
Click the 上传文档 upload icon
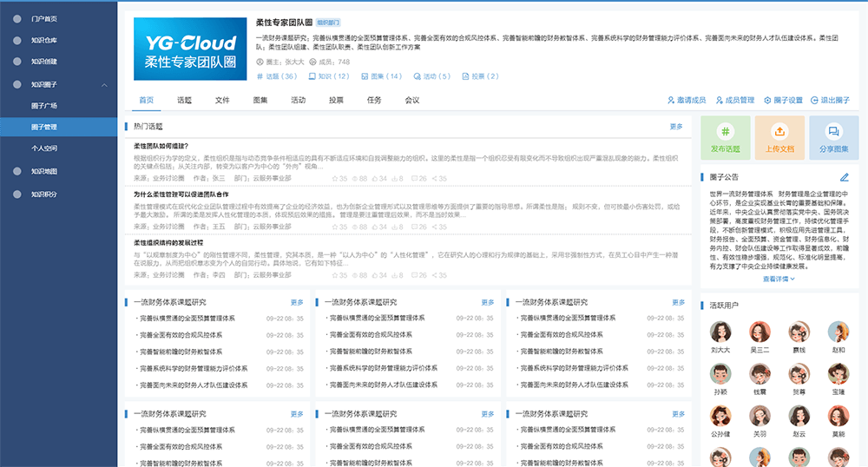click(779, 131)
